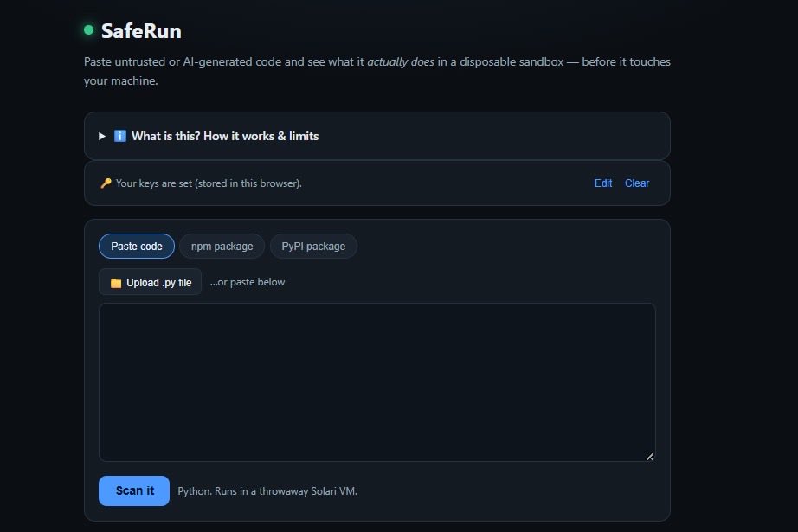798x532 pixels.
Task: Click 'Your keys are set (stored in this browser).' text
Action: (x=209, y=183)
